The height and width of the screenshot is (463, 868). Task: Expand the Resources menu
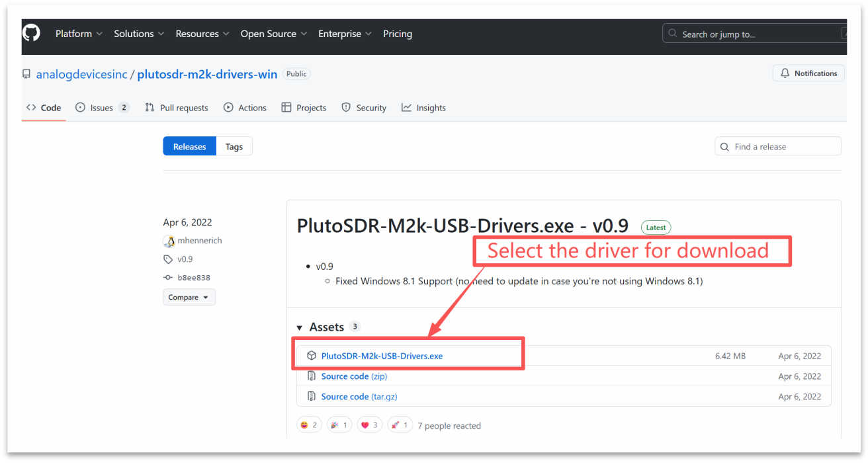click(x=202, y=34)
